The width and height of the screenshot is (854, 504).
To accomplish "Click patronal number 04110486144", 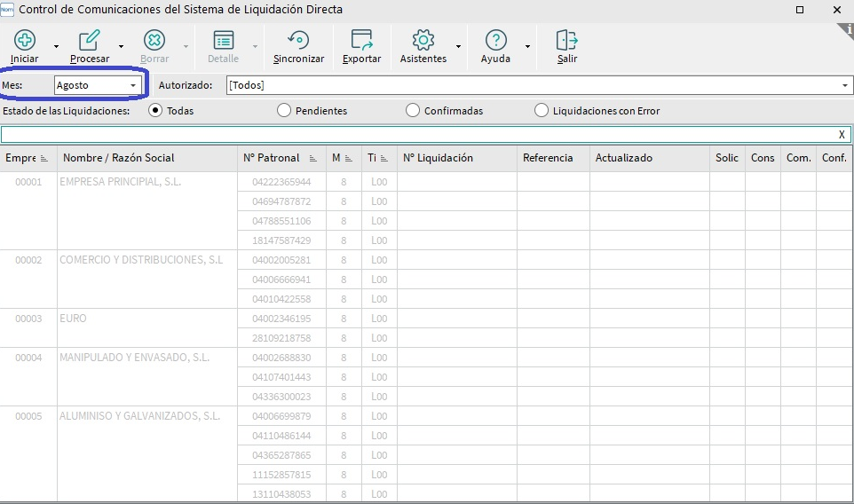I will point(281,436).
